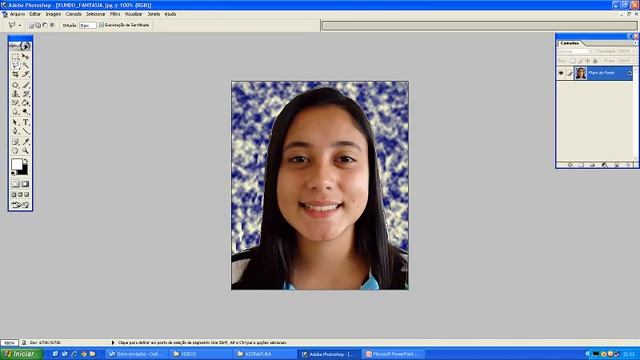The width and height of the screenshot is (640, 360).
Task: Open the Arquivo menu
Action: (x=17, y=14)
